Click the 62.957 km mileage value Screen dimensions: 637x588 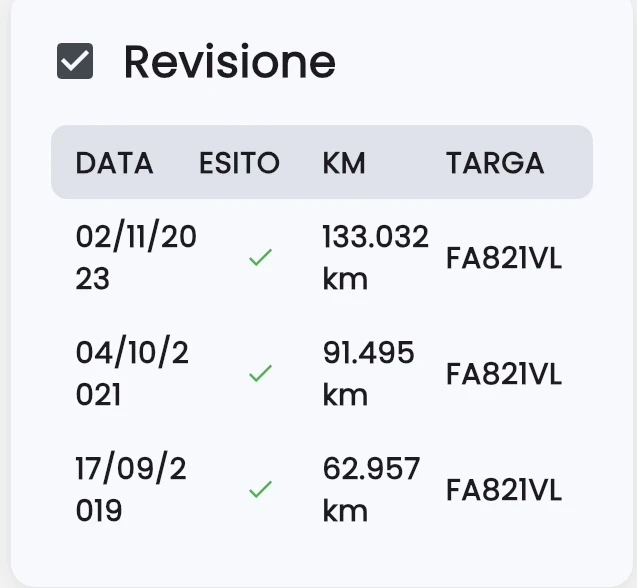(371, 490)
